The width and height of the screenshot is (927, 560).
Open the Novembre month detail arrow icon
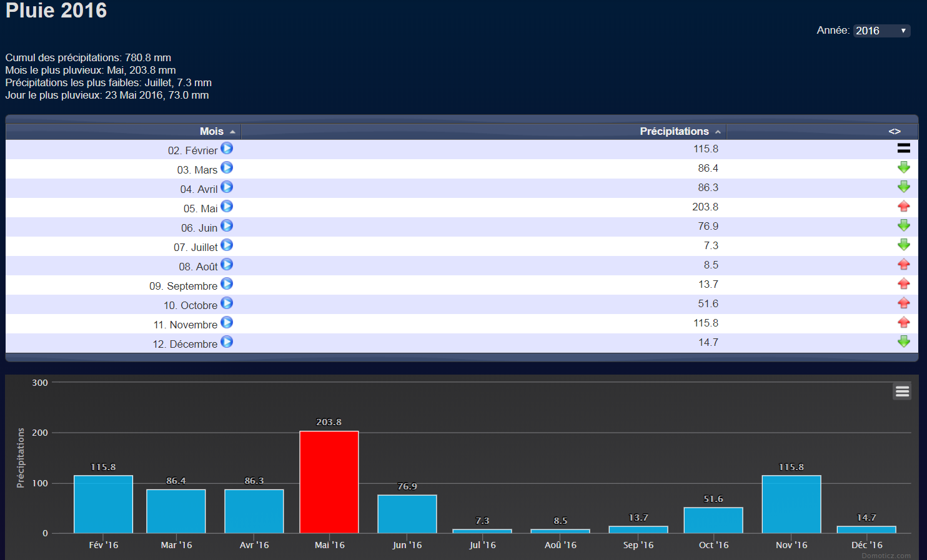click(227, 323)
